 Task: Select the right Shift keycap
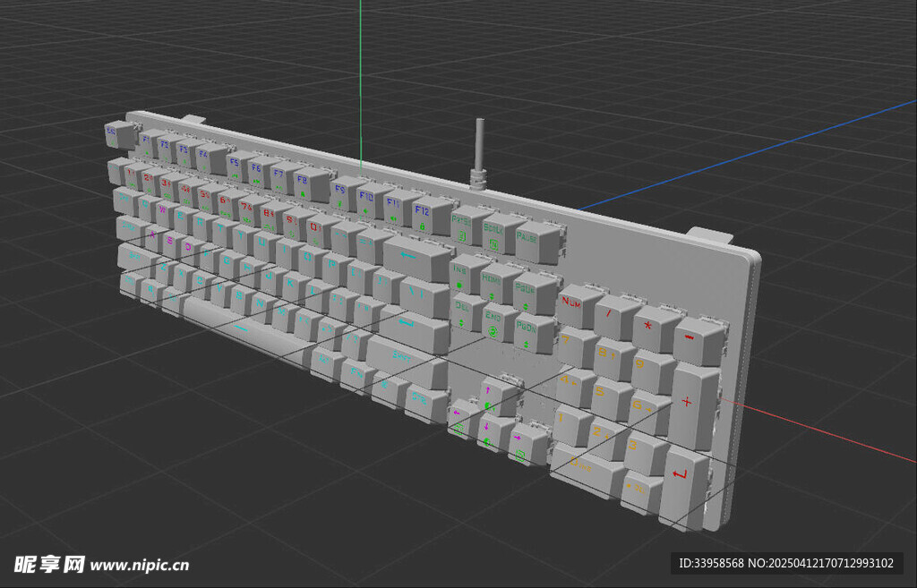point(407,362)
